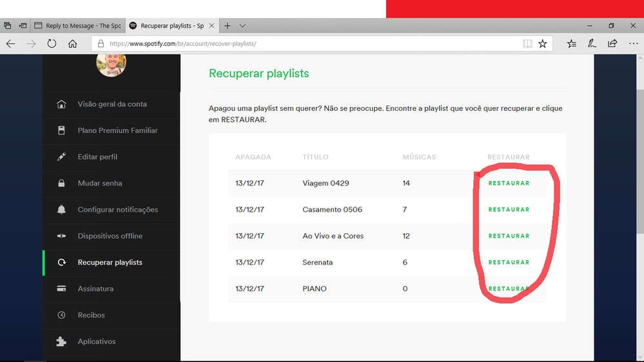The image size is (644, 362).
Task: Open a new tab with plus button
Action: (227, 26)
